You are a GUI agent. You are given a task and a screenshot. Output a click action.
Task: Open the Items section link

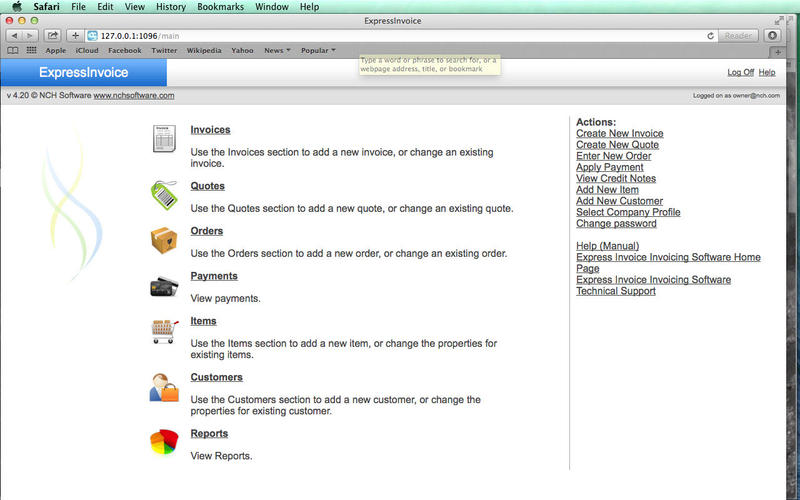(x=203, y=321)
